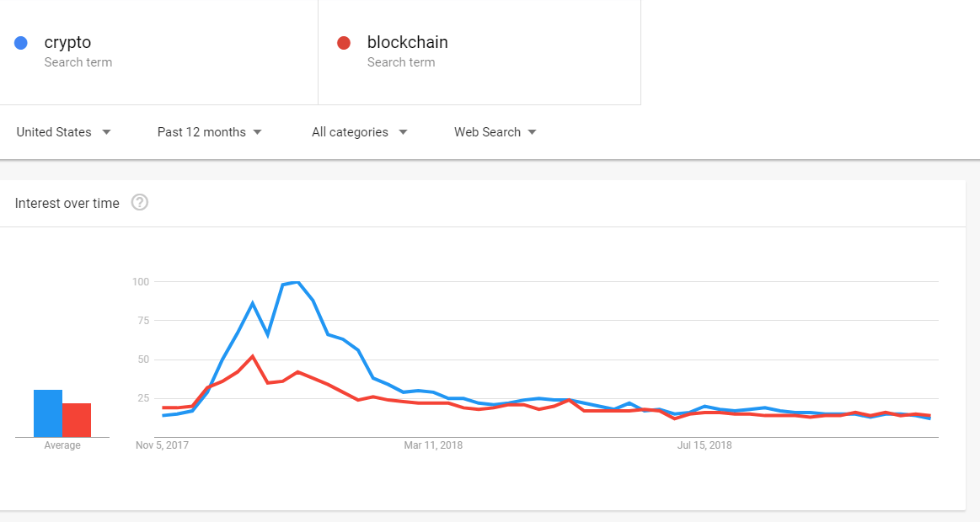This screenshot has height=522, width=980.
Task: Click the Jul 15, 2018 axis label
Action: [x=704, y=445]
